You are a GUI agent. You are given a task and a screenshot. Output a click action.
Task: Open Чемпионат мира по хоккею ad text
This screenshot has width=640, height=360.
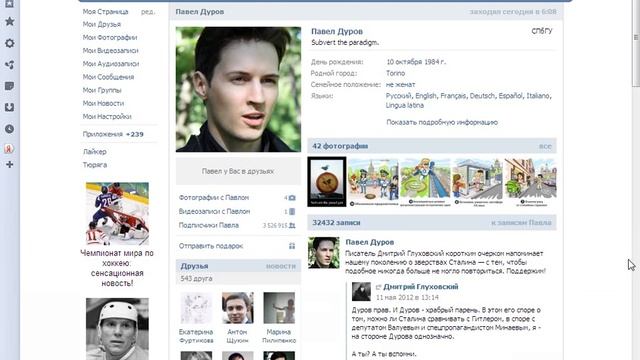[117, 268]
